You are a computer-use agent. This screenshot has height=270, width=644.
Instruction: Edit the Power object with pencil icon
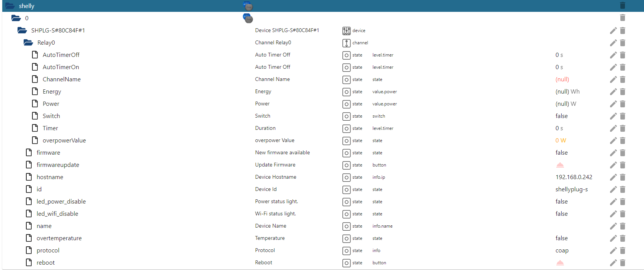coord(613,104)
